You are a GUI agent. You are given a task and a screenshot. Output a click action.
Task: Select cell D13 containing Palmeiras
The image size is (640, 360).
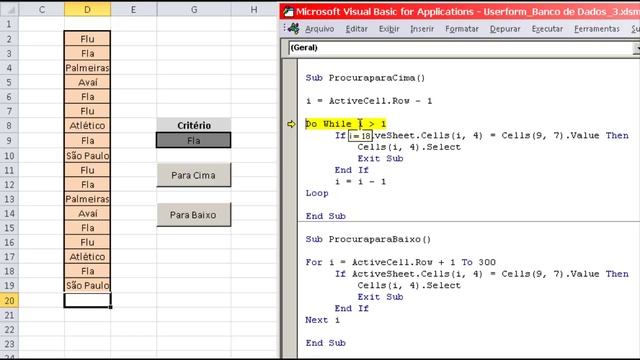[87, 199]
